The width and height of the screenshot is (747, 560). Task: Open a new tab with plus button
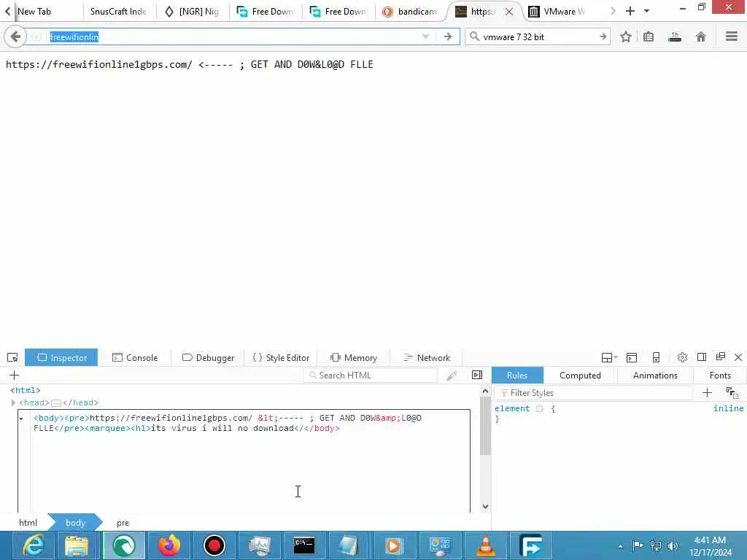[x=630, y=11]
